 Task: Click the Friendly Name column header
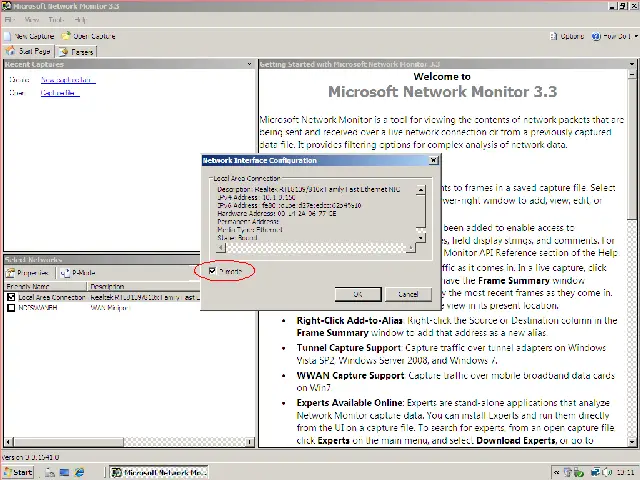point(45,286)
